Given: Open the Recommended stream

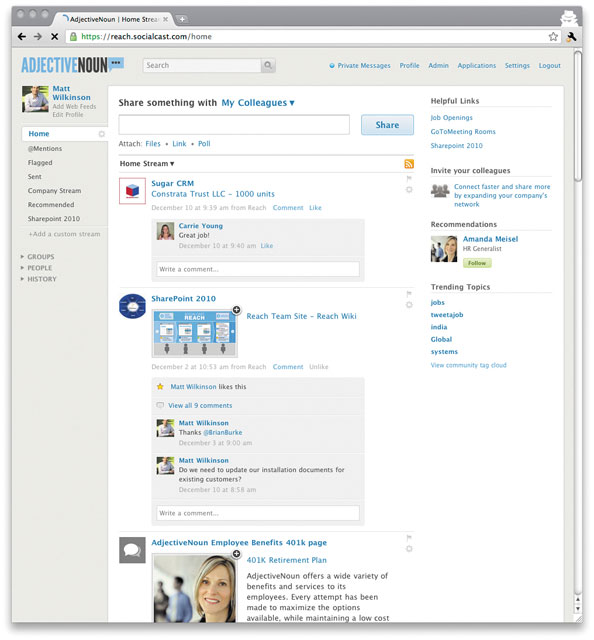Looking at the screenshot, I should coord(51,204).
